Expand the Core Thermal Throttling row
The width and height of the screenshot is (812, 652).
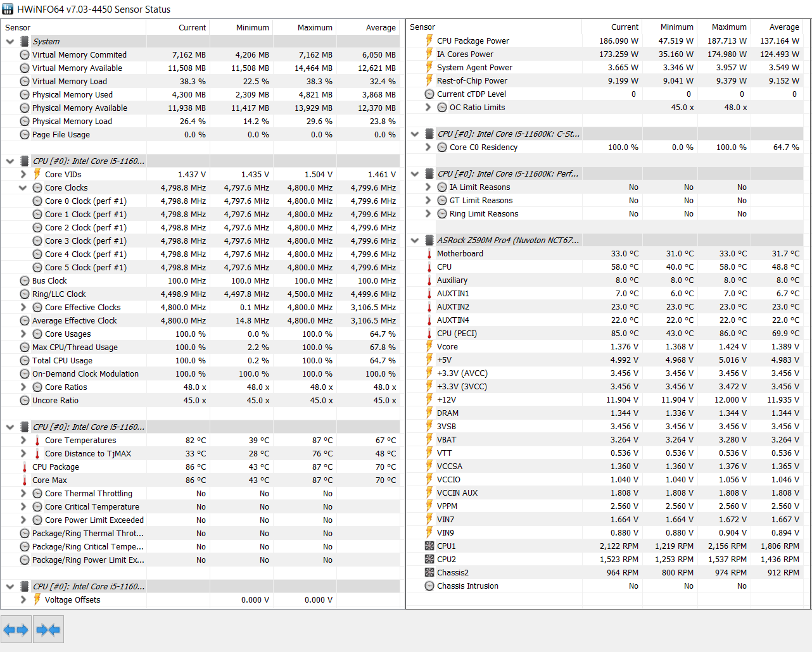pyautogui.click(x=23, y=493)
